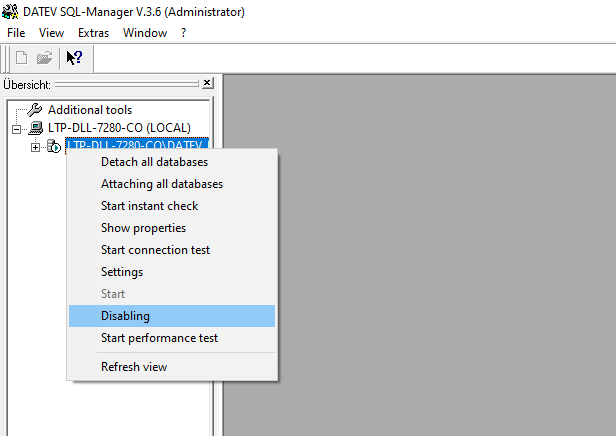Choose Detach all databases
Image resolution: width=616 pixels, height=436 pixels.
172,162
